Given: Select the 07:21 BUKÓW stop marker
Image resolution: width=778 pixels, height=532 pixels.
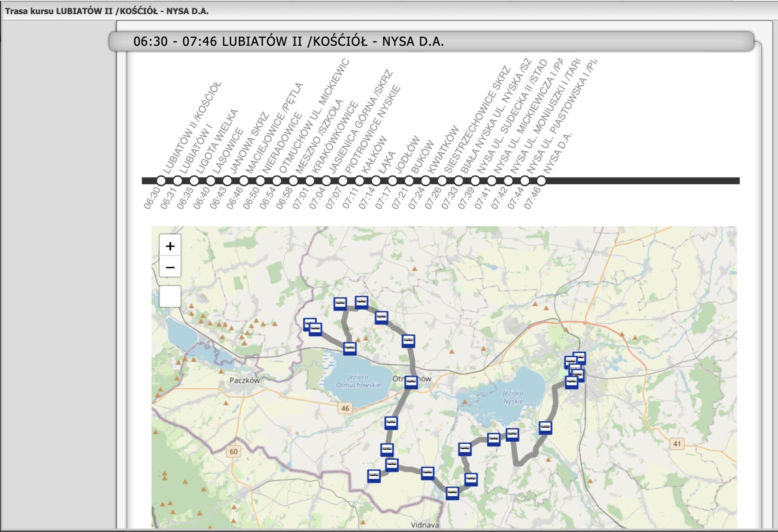Looking at the screenshot, I should pos(409,181).
